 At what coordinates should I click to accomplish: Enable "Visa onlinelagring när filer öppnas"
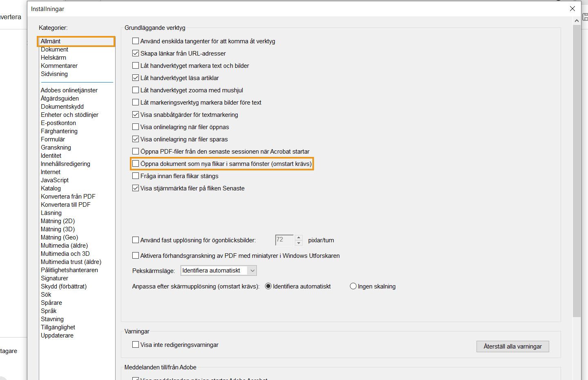tap(136, 127)
